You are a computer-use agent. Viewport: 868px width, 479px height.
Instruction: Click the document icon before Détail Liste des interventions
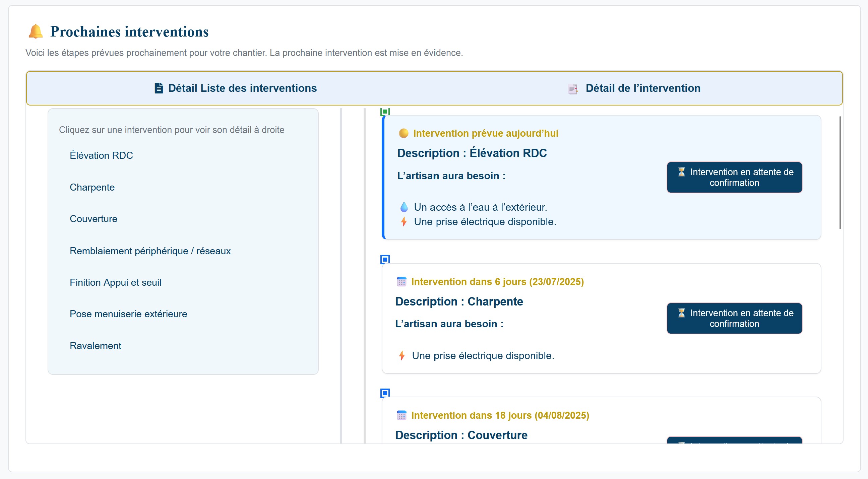coord(159,88)
